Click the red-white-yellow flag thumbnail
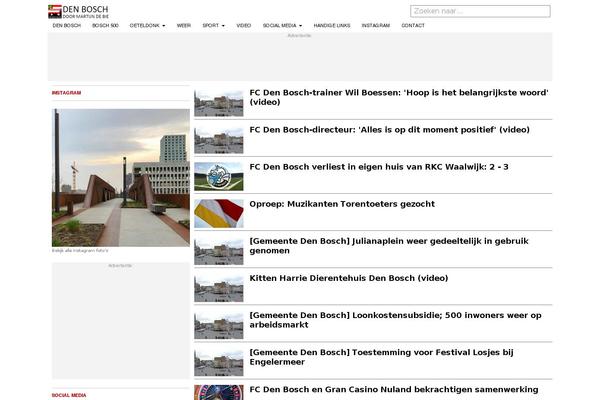This screenshot has width=600, height=400. click(x=219, y=214)
